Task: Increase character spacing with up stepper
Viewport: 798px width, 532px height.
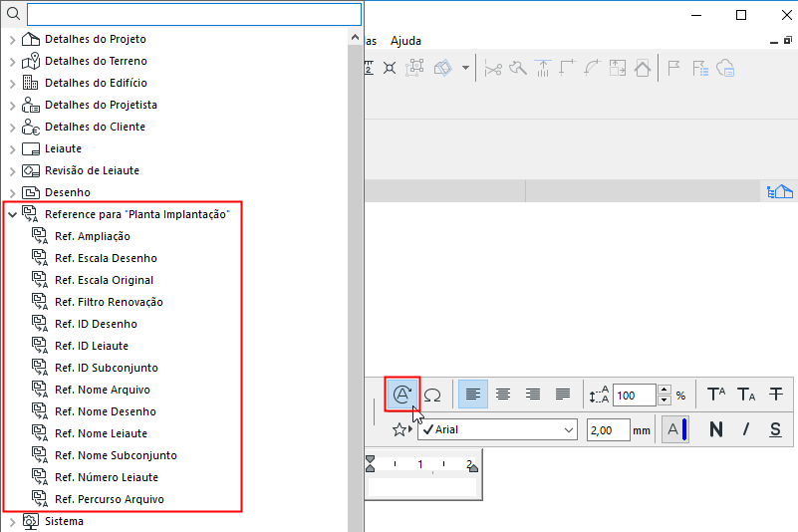Action: pyautogui.click(x=665, y=390)
